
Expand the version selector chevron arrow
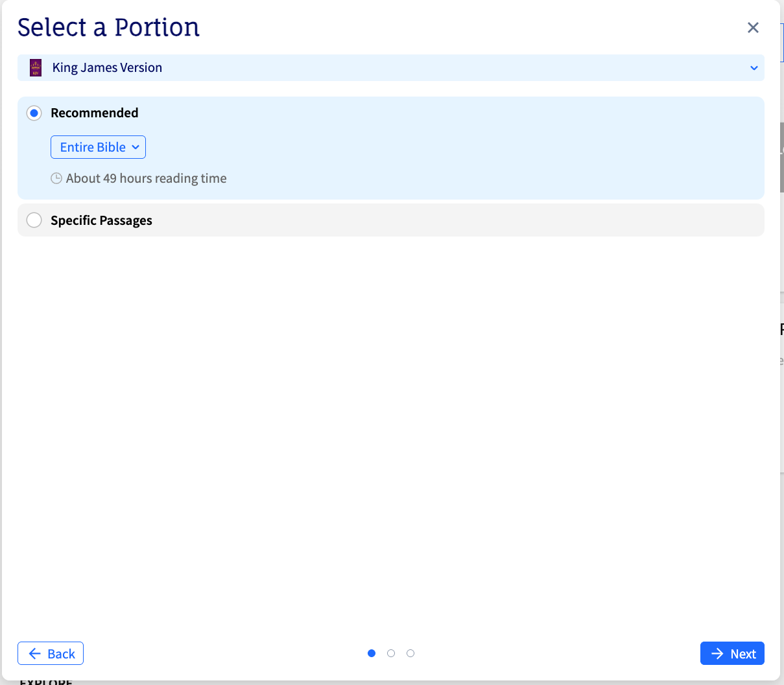[754, 68]
